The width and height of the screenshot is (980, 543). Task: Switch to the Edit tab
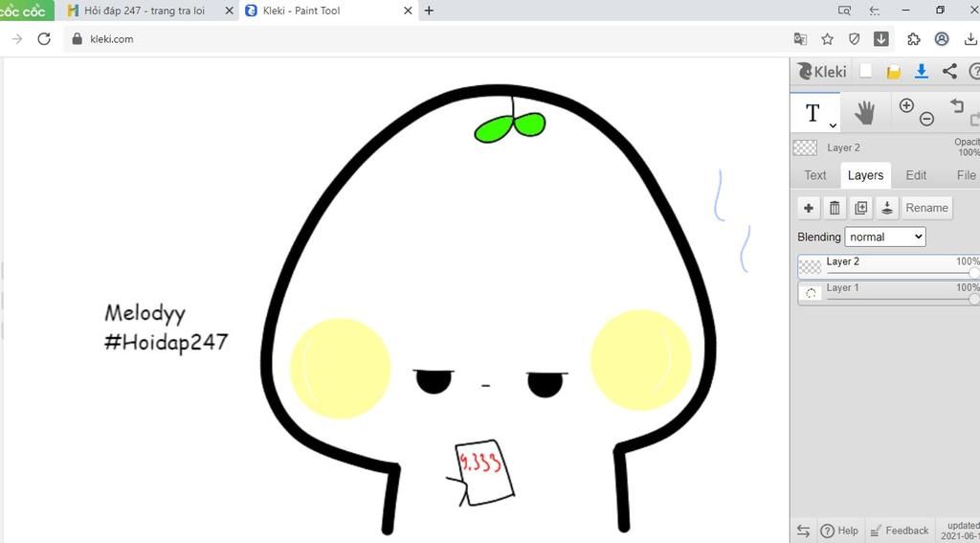(916, 175)
